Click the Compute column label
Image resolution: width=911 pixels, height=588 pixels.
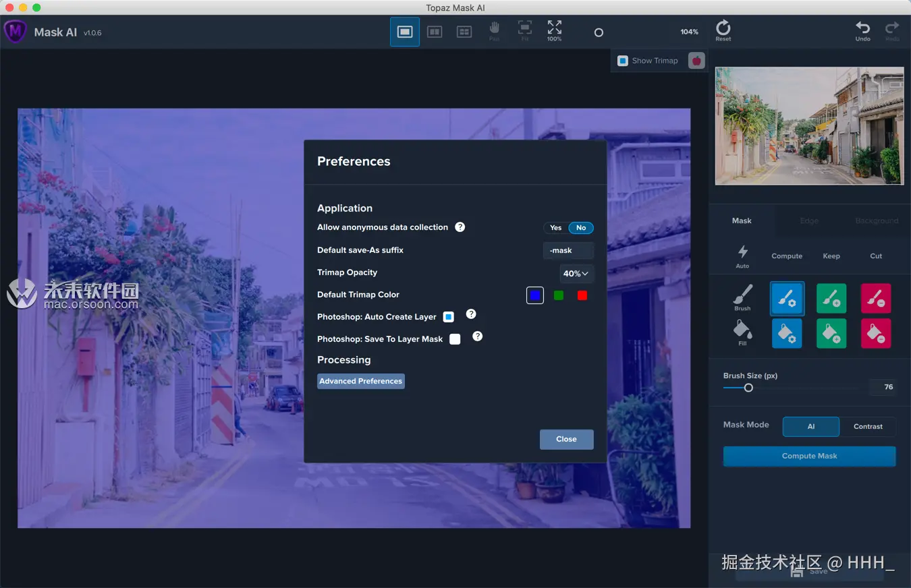[787, 256]
